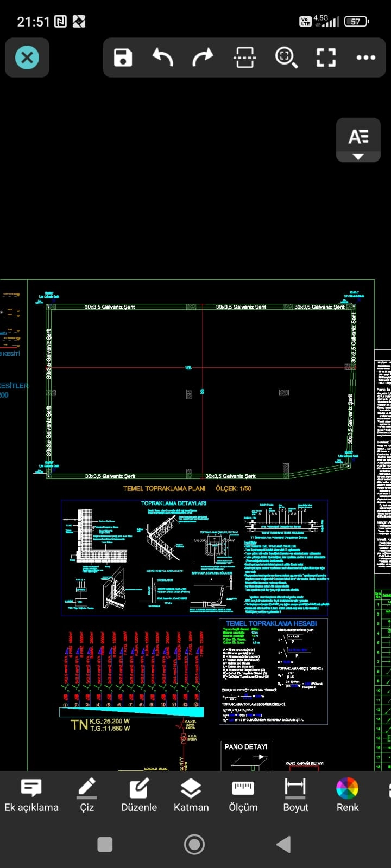Open the three-dot more options menu
Viewport: 391px width, 868px height.
[365, 58]
